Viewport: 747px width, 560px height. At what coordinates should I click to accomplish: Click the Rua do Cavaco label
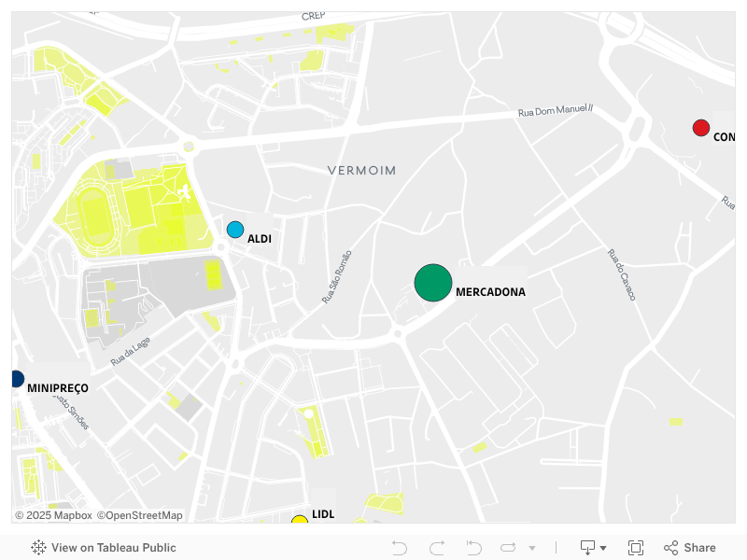click(x=621, y=274)
